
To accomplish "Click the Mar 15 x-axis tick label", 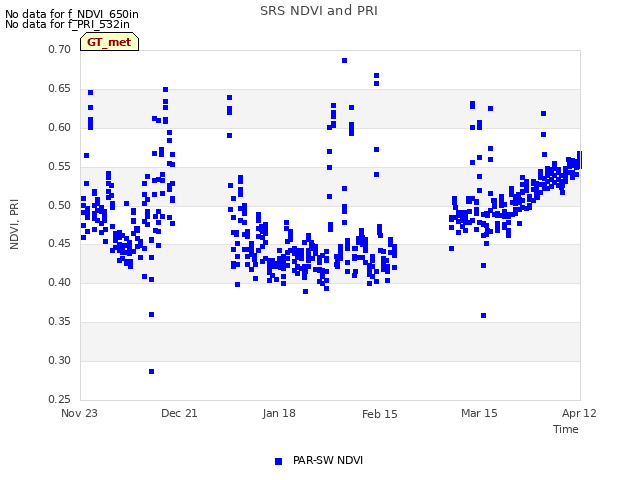I will point(479,413).
